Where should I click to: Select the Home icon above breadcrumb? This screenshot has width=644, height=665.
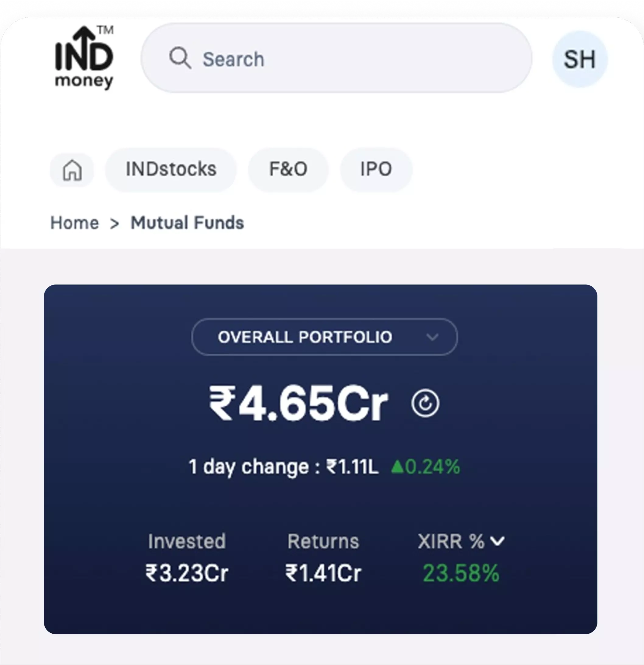point(72,170)
